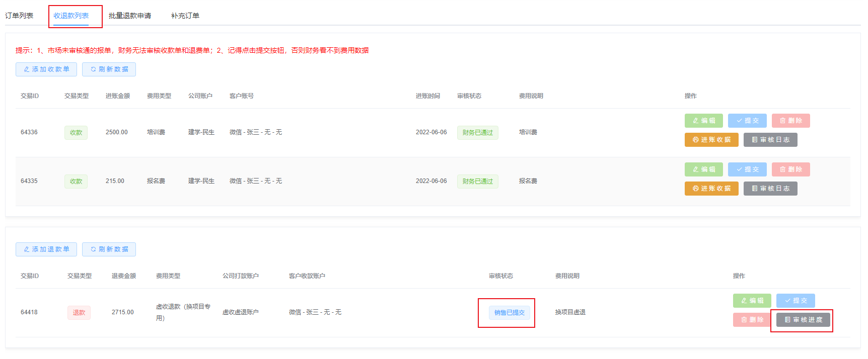This screenshot has height=359, width=868.
Task: Edit transaction 64336
Action: click(x=703, y=121)
